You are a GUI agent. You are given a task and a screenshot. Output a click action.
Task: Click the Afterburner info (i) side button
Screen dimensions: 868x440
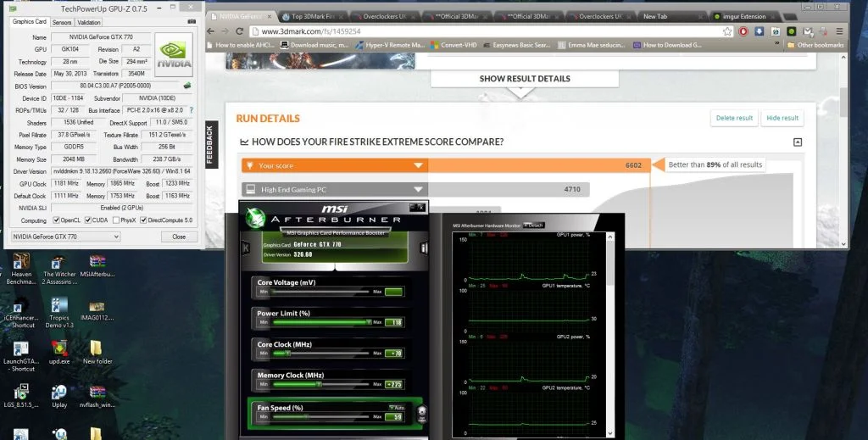424,248
